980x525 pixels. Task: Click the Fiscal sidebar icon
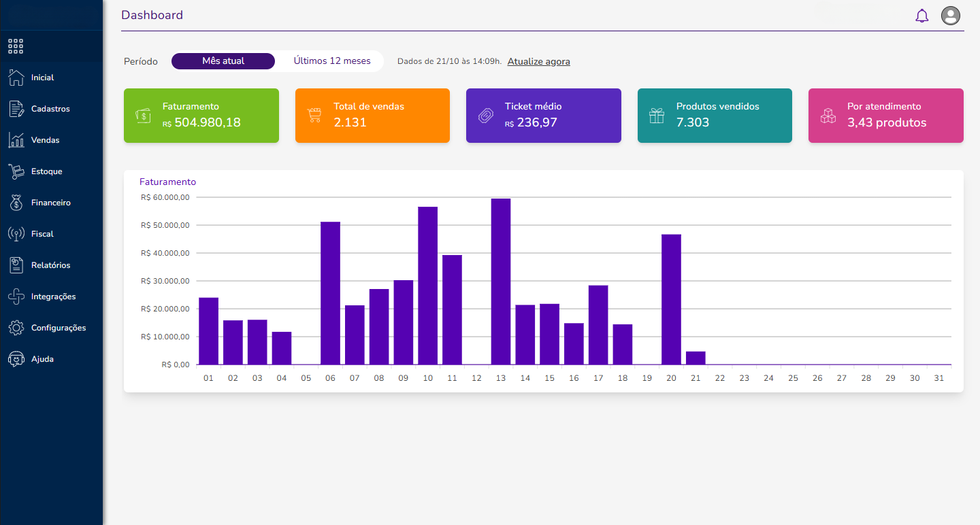click(x=16, y=233)
